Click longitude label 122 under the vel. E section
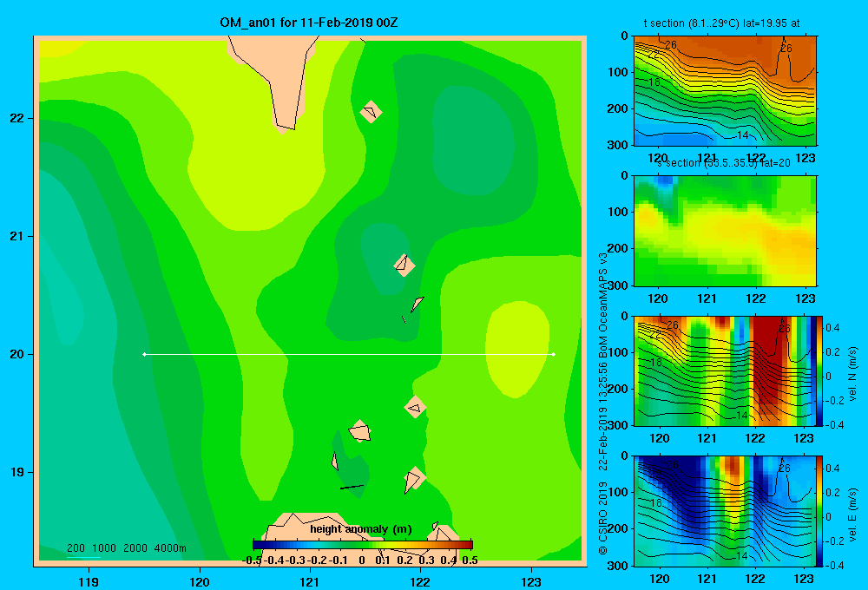Image resolution: width=868 pixels, height=590 pixels. pos(755,579)
